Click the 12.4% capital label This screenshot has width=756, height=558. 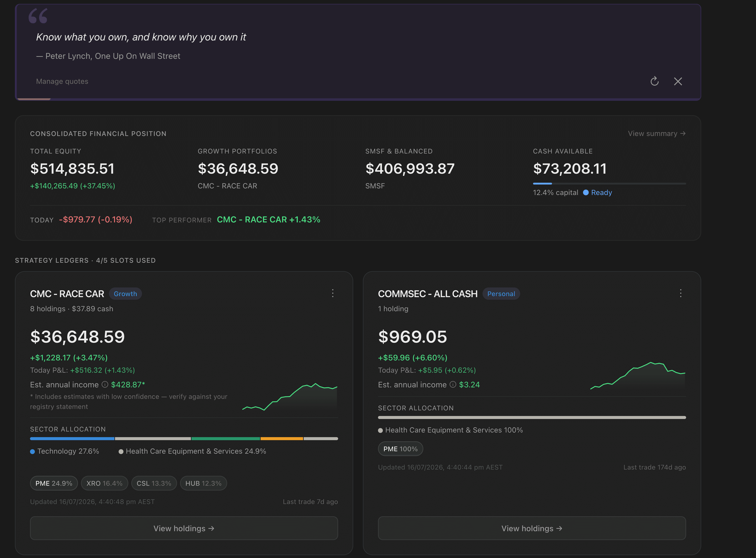555,193
